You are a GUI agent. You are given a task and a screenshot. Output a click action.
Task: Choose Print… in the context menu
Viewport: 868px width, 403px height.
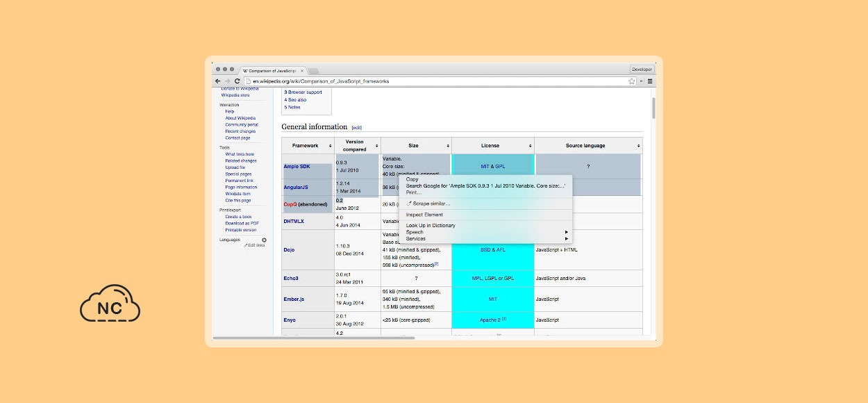[x=485, y=192]
